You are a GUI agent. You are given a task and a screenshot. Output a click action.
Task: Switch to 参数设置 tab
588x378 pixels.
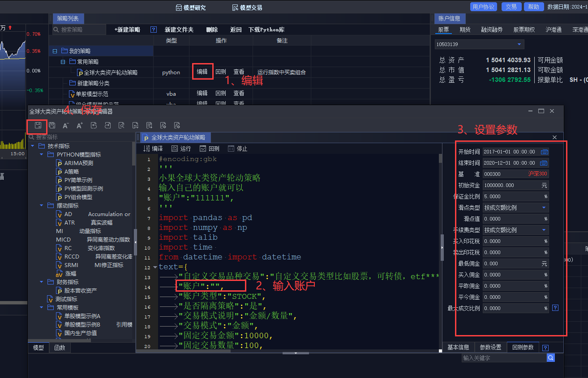pyautogui.click(x=490, y=347)
